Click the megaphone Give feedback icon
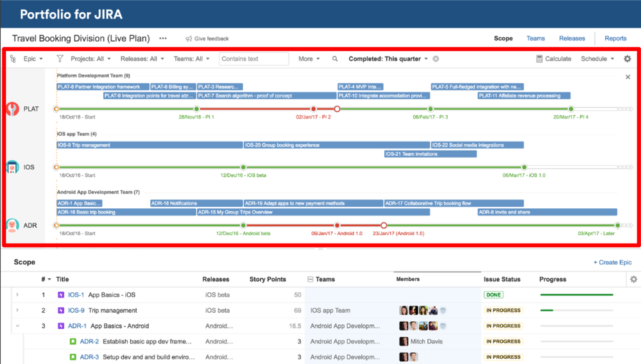 [x=189, y=38]
